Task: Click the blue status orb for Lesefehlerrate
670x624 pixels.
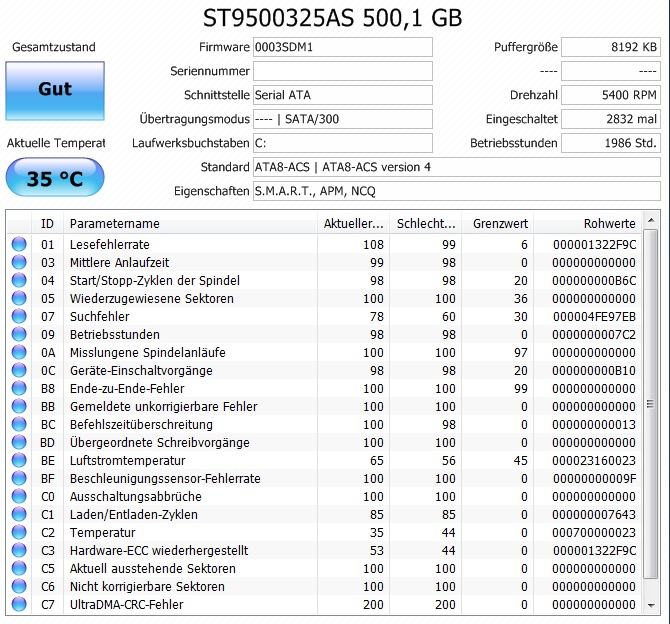Action: coord(19,244)
